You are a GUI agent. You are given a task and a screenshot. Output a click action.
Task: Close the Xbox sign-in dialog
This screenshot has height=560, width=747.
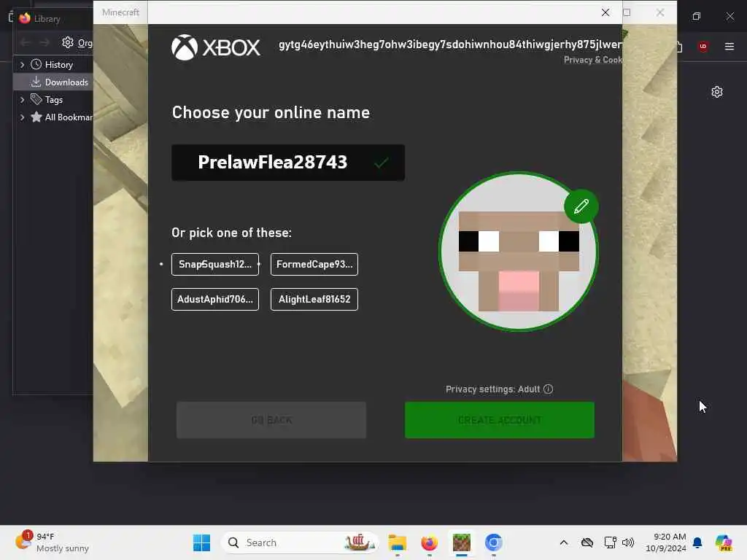605,12
